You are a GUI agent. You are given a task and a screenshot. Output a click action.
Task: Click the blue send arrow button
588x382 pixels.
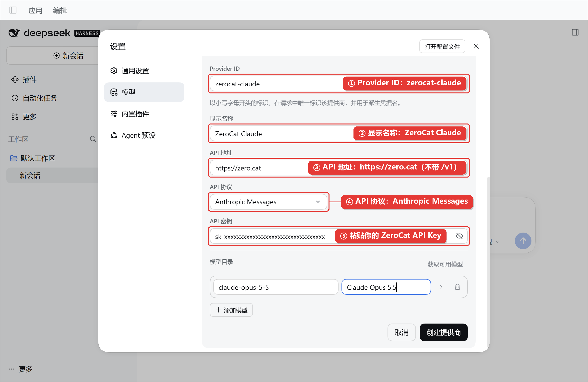coord(523,241)
